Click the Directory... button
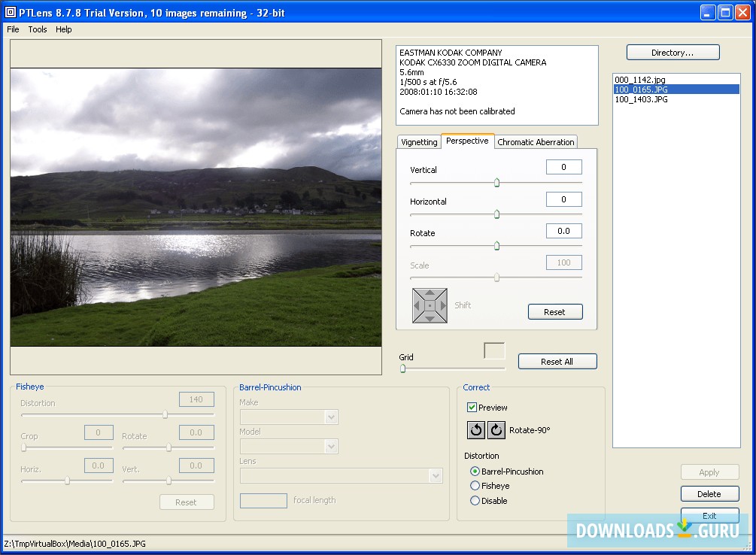This screenshot has width=756, height=555. 673,53
